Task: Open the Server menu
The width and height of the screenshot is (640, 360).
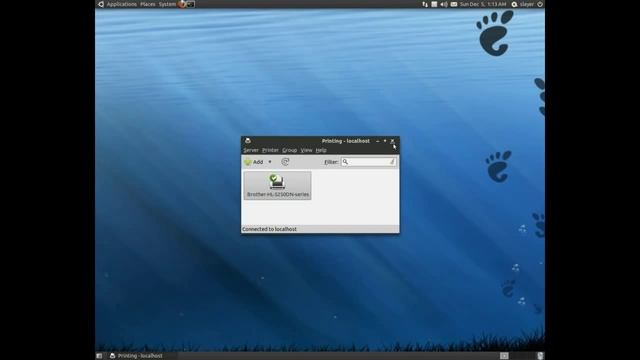Action: coord(251,150)
